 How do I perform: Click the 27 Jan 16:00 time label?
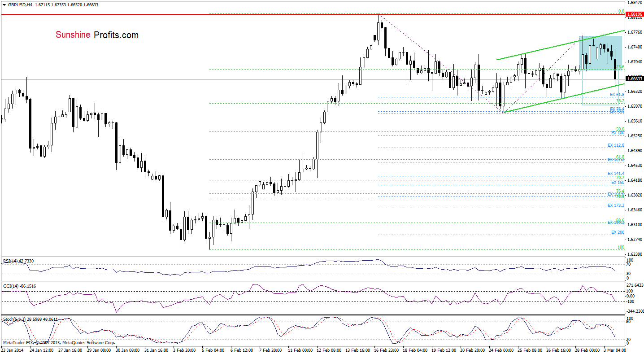[71, 350]
